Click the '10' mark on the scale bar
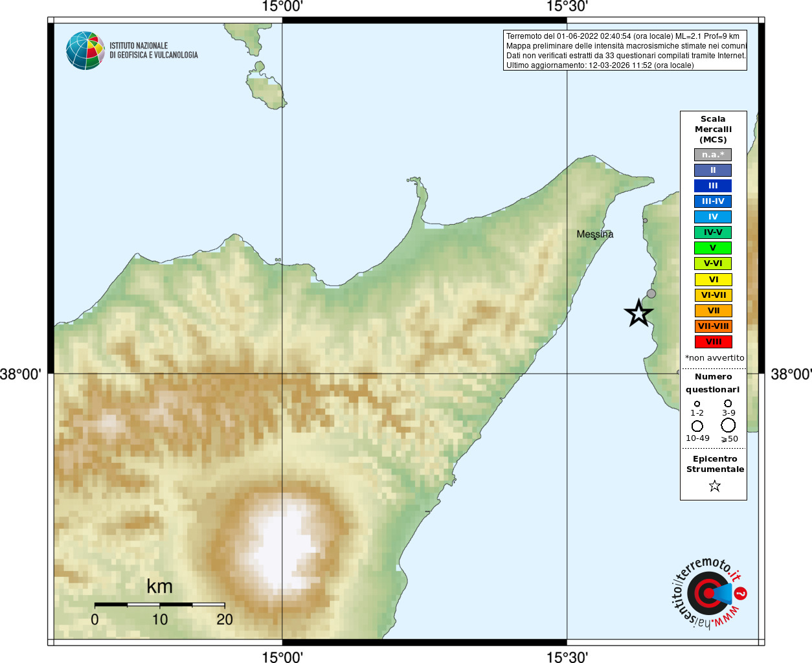 pos(160,620)
